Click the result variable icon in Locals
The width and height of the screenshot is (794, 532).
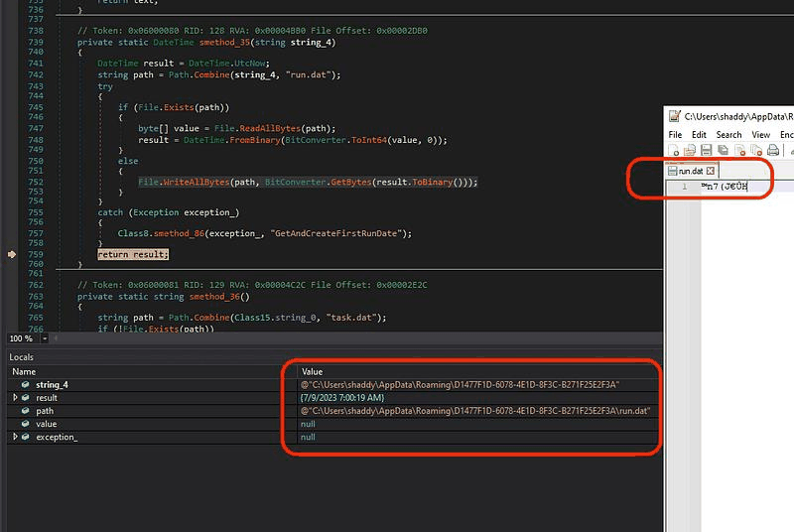[x=26, y=398]
